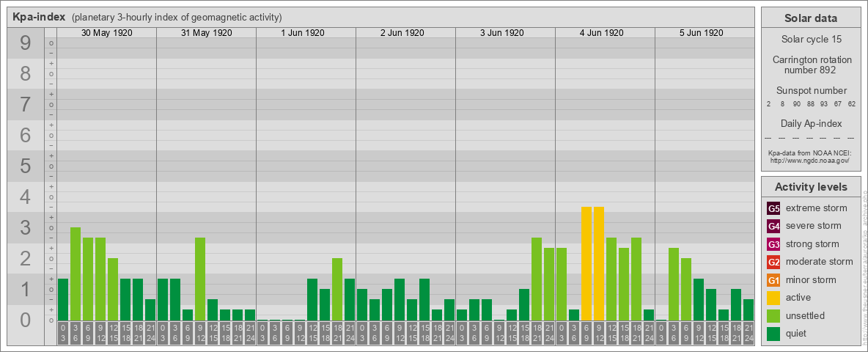Viewport: 868px width, 352px height.
Task: Click the 0-3 time label under 30 May
Action: tap(62, 334)
